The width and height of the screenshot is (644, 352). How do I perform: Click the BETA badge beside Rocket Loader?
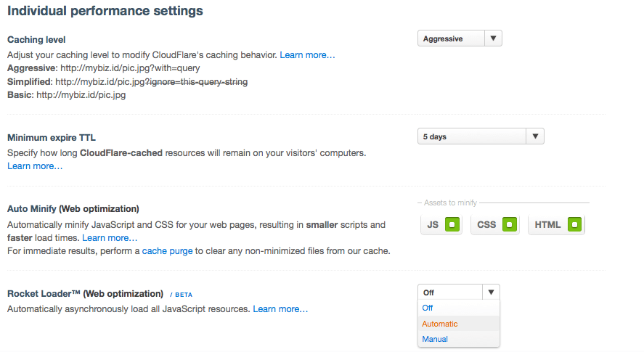click(182, 295)
